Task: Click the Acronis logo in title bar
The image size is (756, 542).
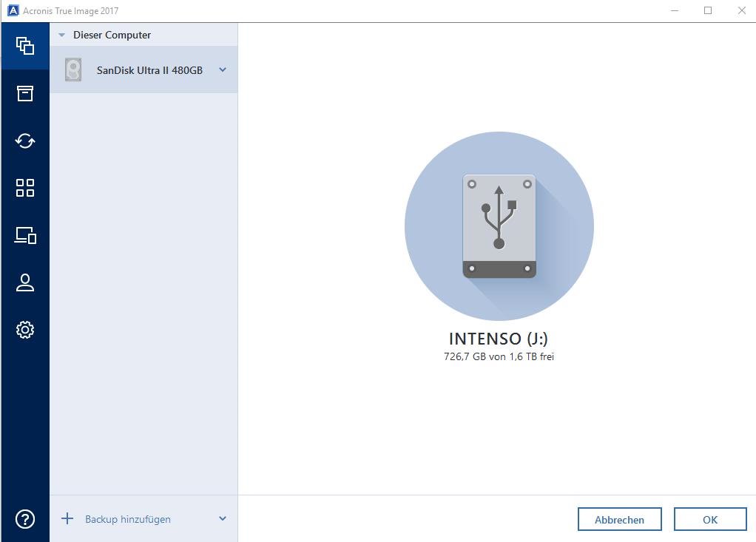Action: click(x=13, y=10)
